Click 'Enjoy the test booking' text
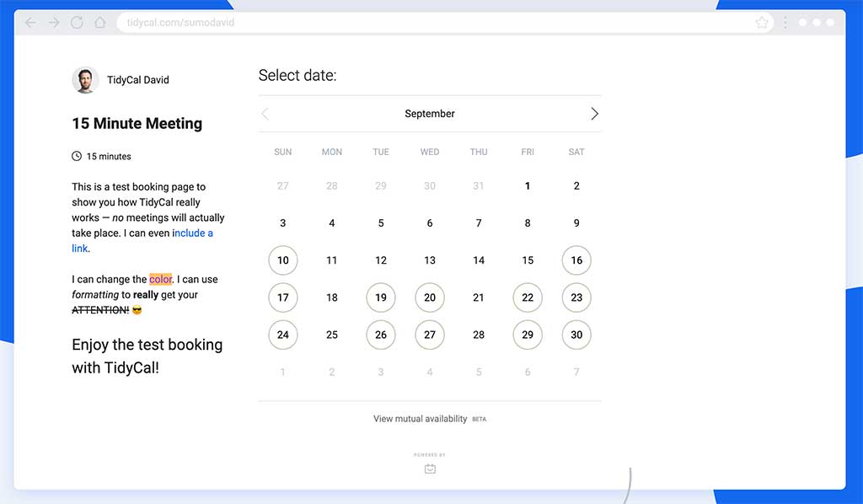The image size is (863, 504). tap(147, 345)
